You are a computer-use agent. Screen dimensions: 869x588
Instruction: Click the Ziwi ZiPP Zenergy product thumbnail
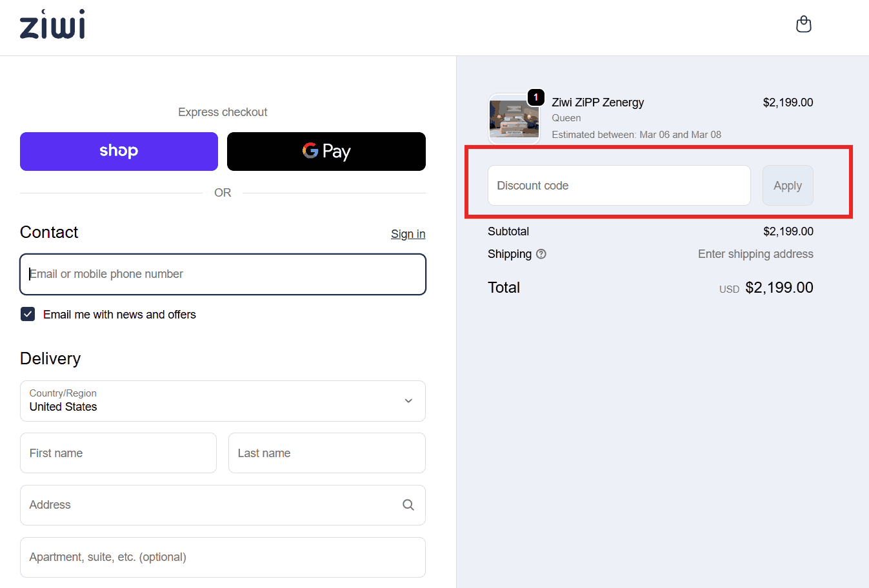click(514, 120)
